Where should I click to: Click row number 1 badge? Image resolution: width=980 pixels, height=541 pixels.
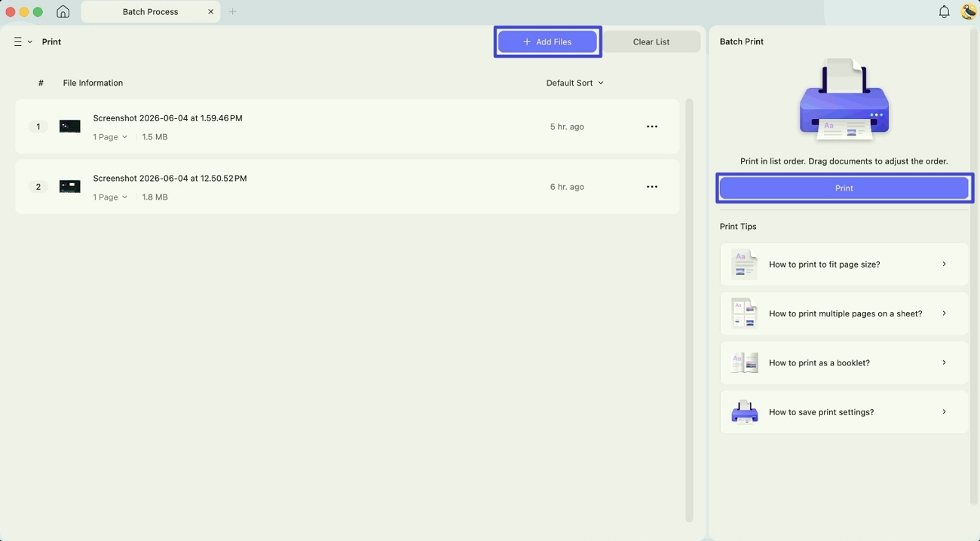click(x=38, y=127)
